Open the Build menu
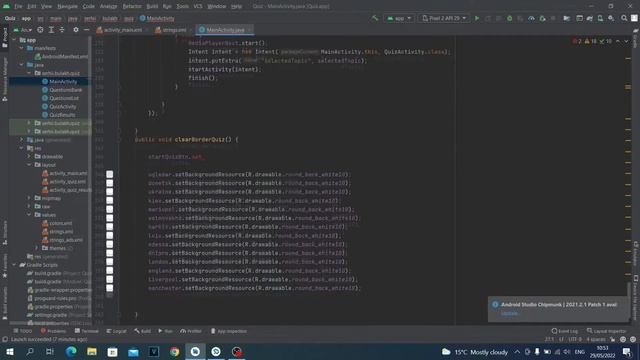This screenshot has height=360, width=640. (152, 6)
